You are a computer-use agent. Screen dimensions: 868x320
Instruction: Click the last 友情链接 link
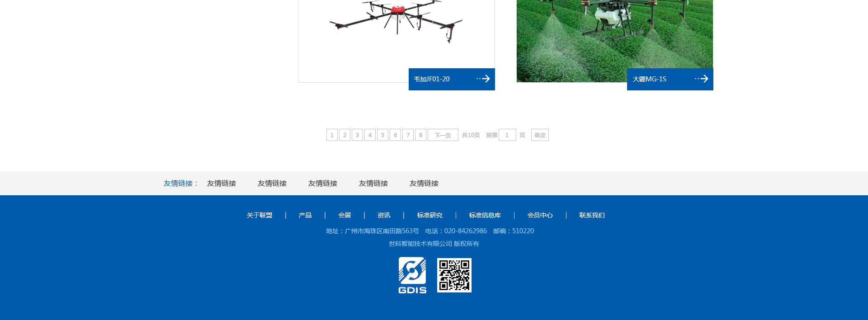[424, 184]
